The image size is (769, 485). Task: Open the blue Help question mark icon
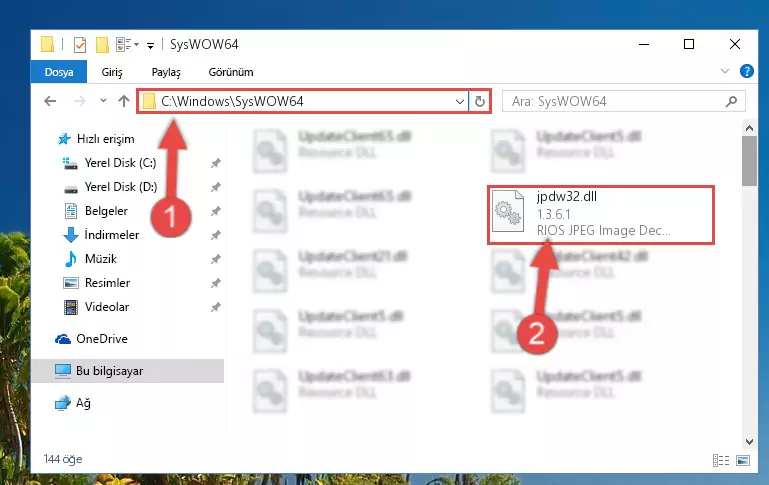coord(746,72)
